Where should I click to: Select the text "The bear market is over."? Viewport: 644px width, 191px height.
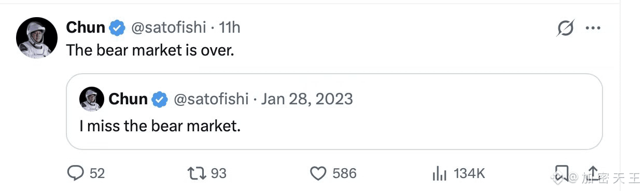coord(150,51)
